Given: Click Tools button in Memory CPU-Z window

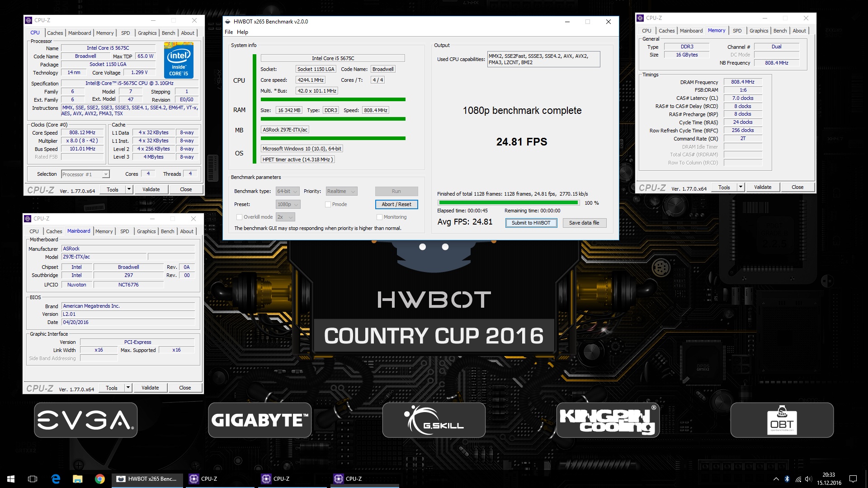Looking at the screenshot, I should [724, 188].
